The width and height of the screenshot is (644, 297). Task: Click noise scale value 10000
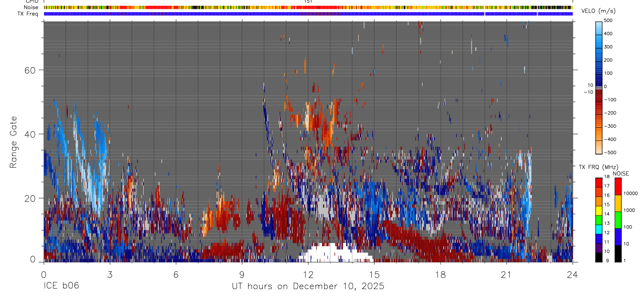point(631,194)
